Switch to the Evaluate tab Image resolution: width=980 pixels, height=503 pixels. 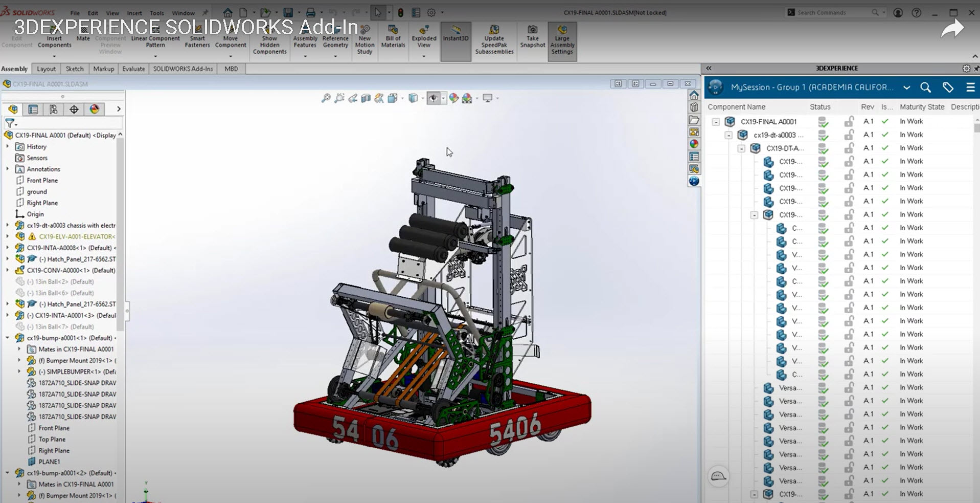pyautogui.click(x=133, y=69)
